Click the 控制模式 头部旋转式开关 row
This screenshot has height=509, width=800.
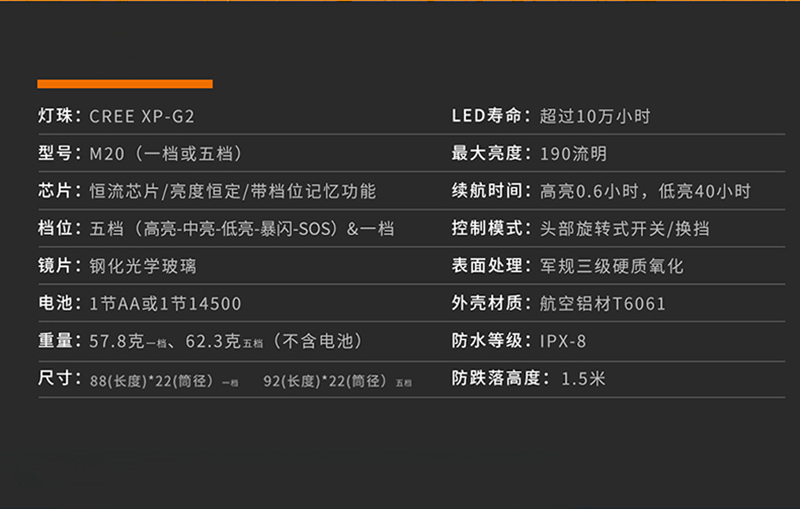[x=581, y=228]
